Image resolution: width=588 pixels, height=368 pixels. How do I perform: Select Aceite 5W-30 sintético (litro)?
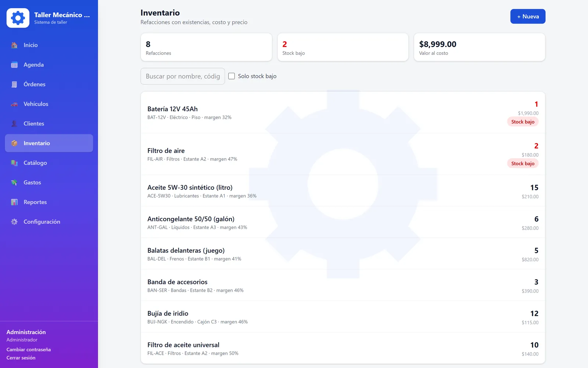tap(343, 191)
